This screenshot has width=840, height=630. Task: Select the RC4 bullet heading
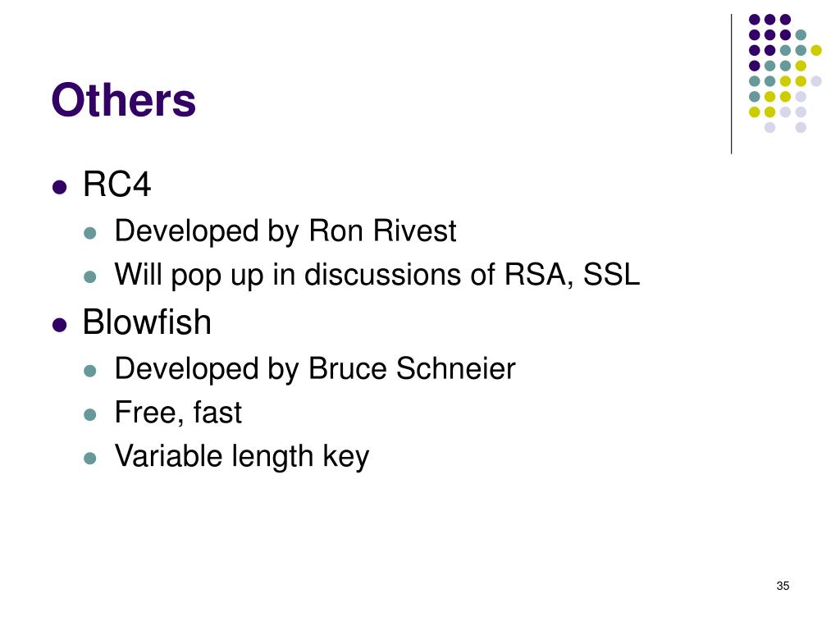tap(116, 185)
